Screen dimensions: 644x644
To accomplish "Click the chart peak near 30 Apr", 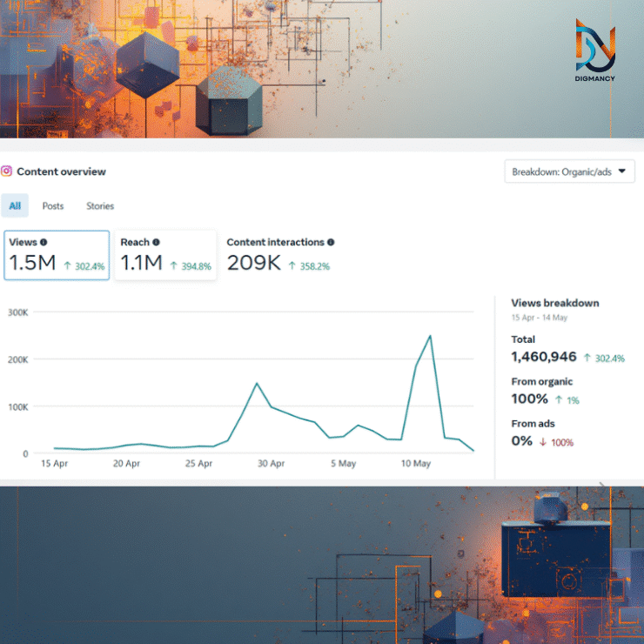I will point(257,383).
